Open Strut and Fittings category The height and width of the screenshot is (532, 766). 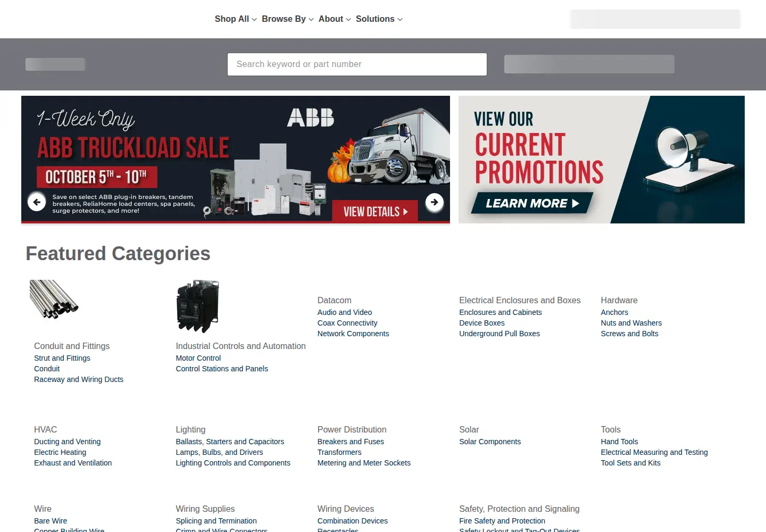click(62, 358)
